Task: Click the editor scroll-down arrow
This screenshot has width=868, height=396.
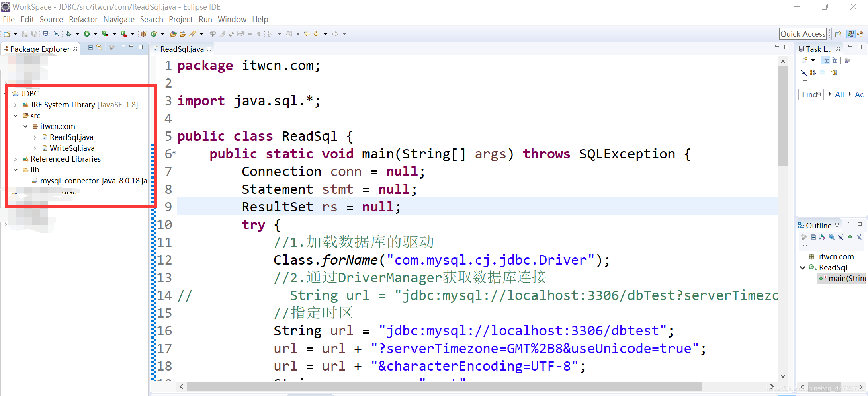Action: point(783,376)
